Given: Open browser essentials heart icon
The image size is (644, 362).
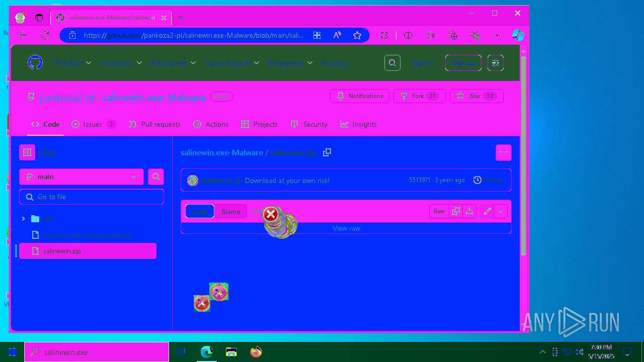Looking at the screenshot, I should click(475, 35).
